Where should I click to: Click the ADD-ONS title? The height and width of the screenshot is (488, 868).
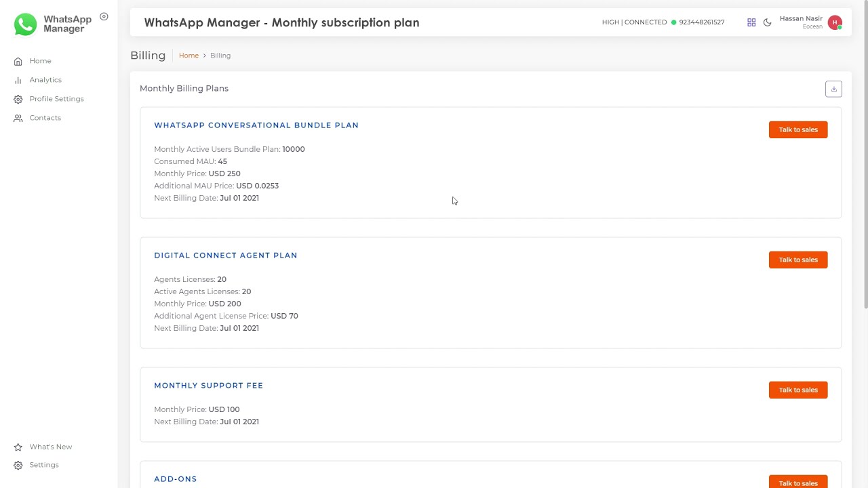[175, 479]
